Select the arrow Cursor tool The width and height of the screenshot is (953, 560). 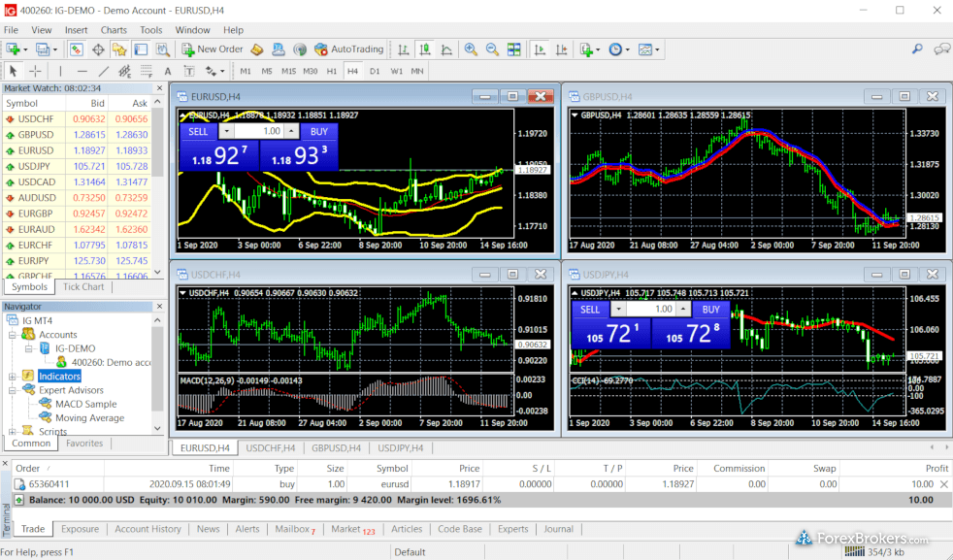coord(13,71)
